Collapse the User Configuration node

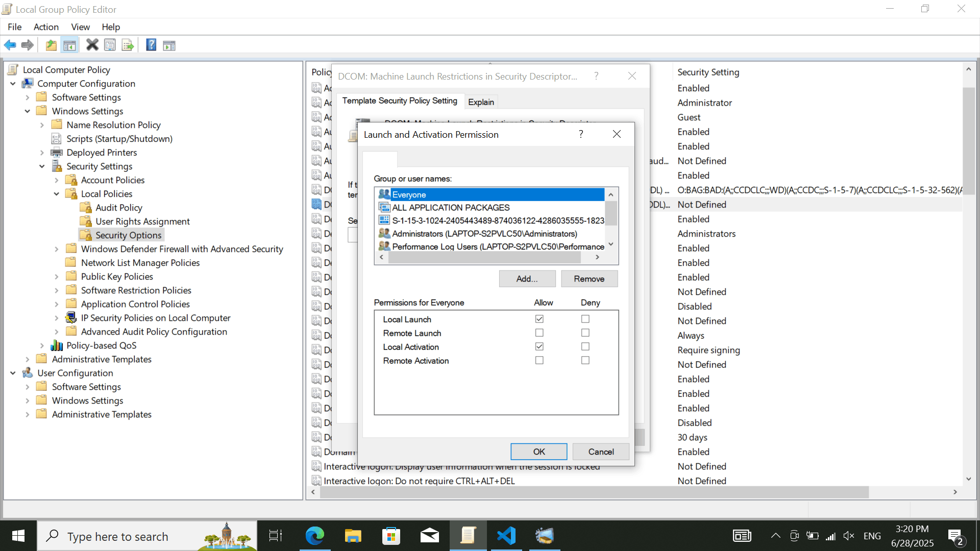point(13,373)
